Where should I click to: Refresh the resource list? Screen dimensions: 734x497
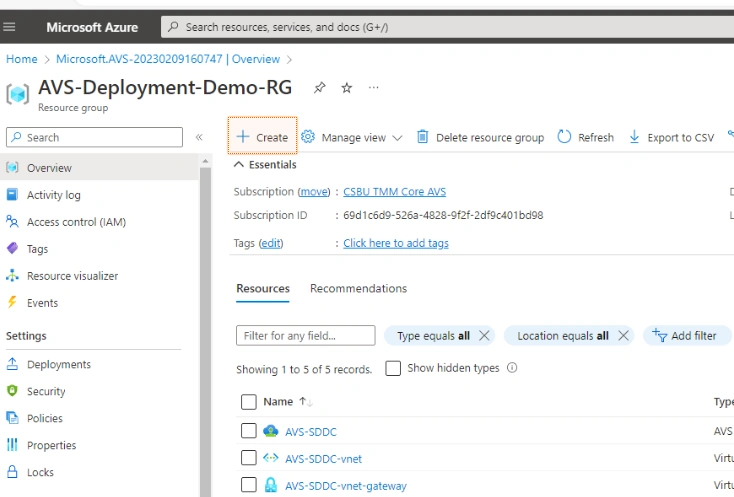click(586, 137)
